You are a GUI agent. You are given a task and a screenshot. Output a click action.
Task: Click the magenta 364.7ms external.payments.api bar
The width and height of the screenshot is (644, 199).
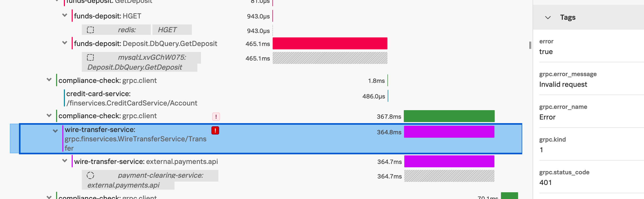tap(449, 161)
